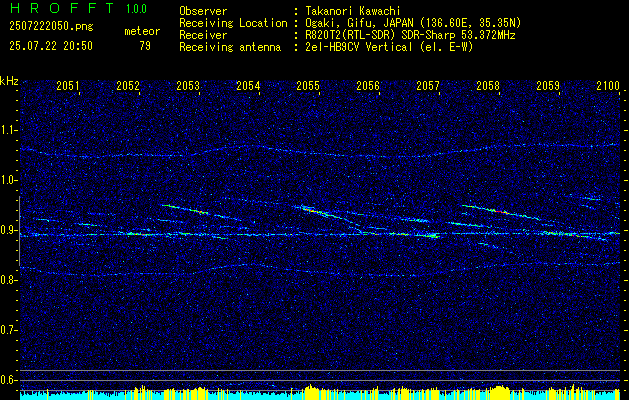Click the yellow signal peak below 2055
The height and width of the screenshot is (400, 629).
pos(311,391)
